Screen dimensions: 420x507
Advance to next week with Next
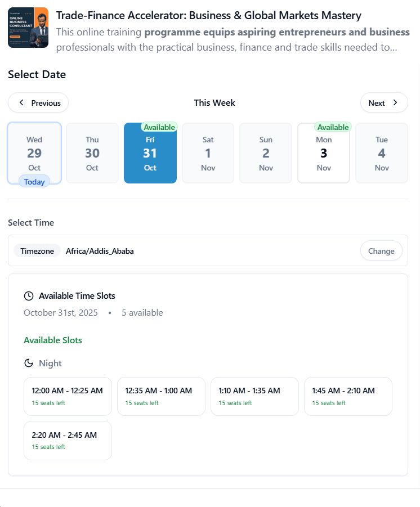(x=384, y=102)
